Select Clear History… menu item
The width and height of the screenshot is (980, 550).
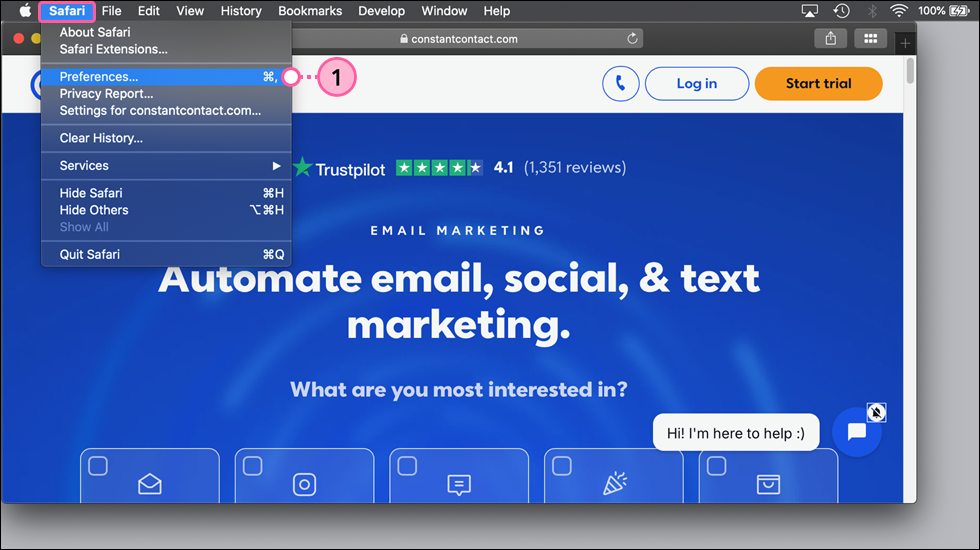click(x=101, y=138)
